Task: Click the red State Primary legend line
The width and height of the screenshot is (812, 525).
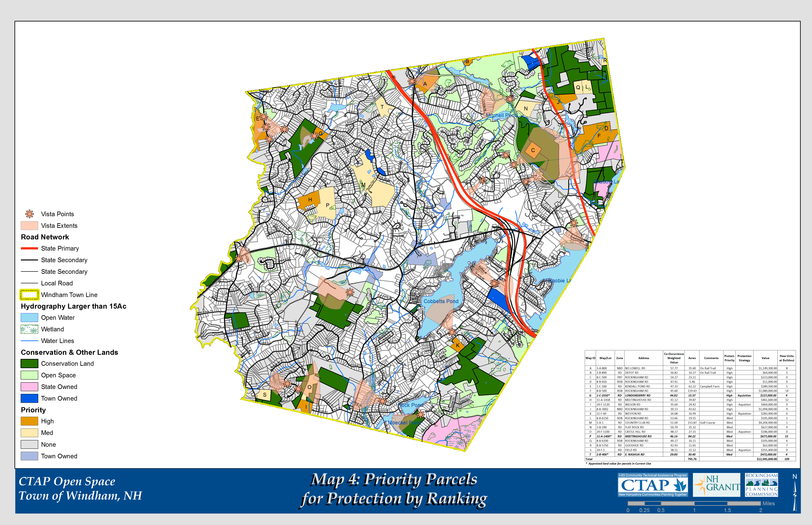Action: coord(29,248)
